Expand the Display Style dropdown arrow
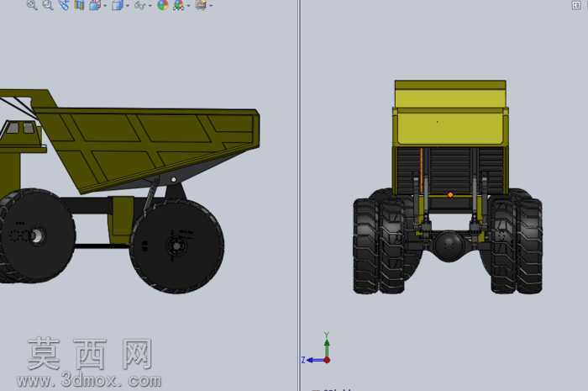 (x=128, y=6)
